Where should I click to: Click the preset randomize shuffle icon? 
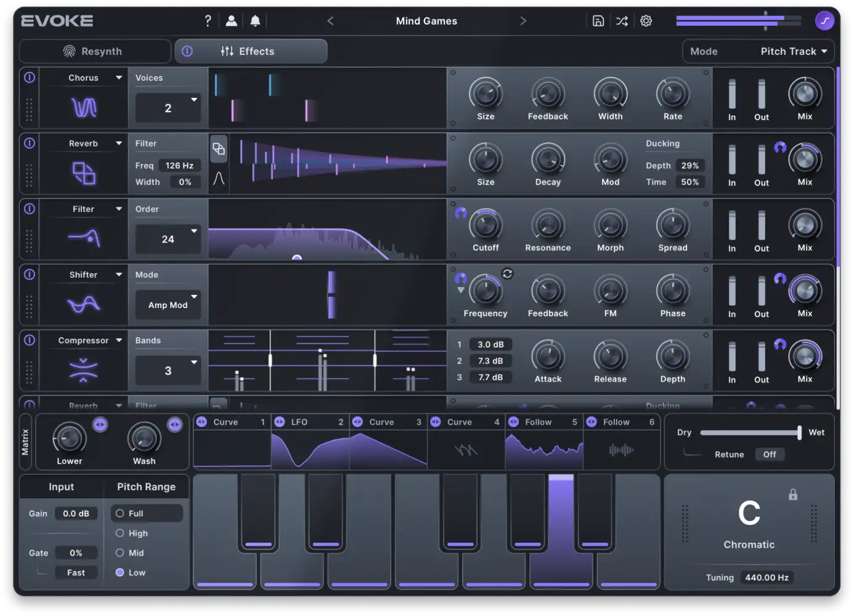[622, 20]
